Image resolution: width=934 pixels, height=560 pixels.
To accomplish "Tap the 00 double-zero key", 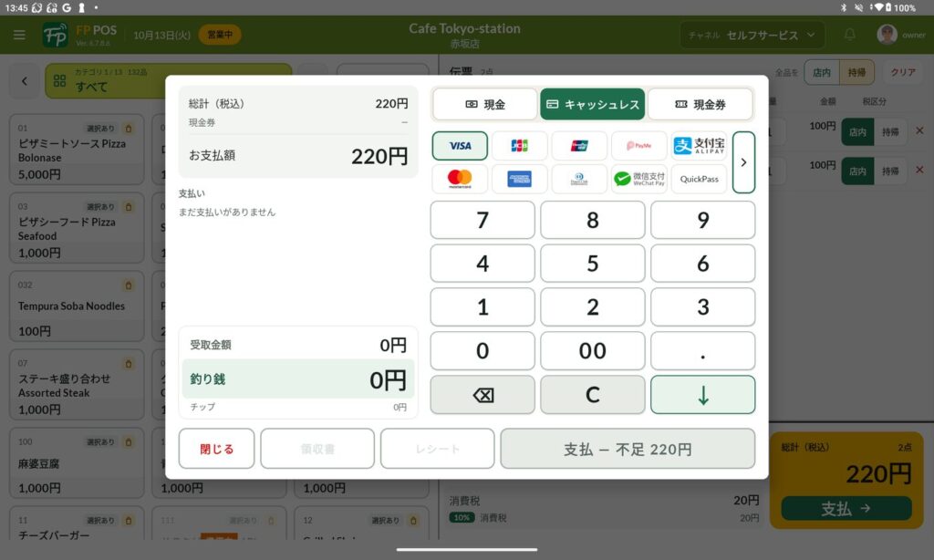I will click(x=593, y=351).
